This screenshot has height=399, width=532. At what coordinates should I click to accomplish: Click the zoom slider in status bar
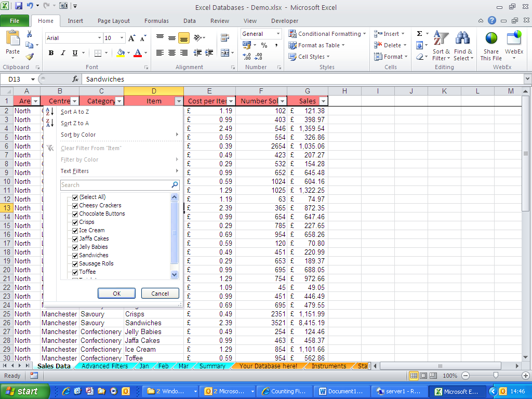[496, 376]
